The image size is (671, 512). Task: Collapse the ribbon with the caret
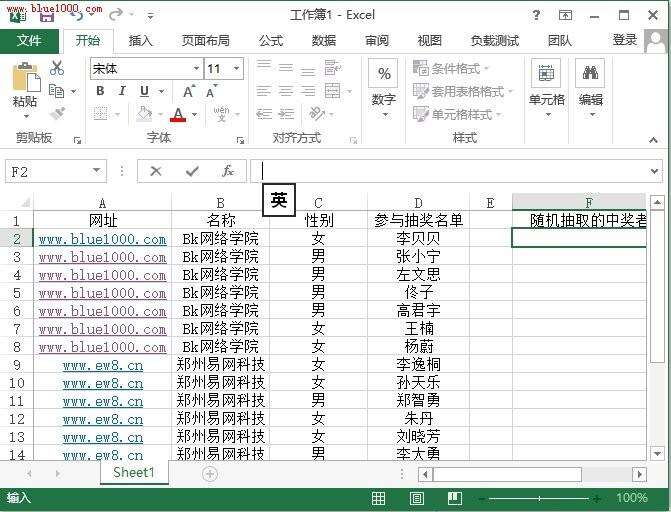653,140
